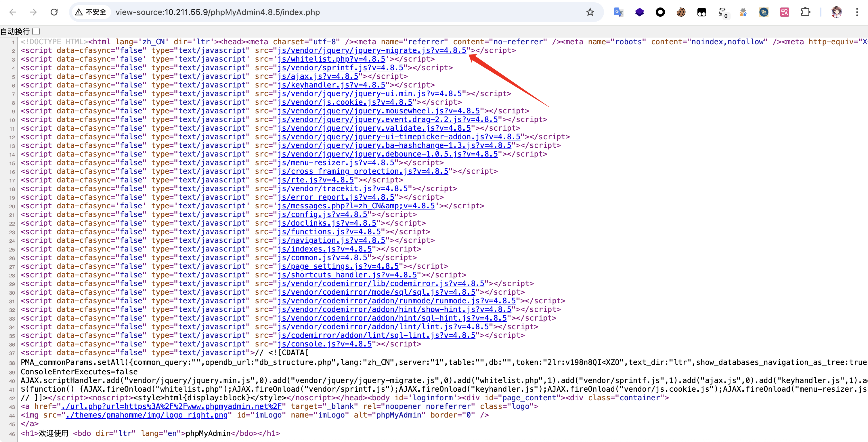Screen dimensions: 868x442
Task: Open the cookie editor extension
Action: tap(681, 12)
